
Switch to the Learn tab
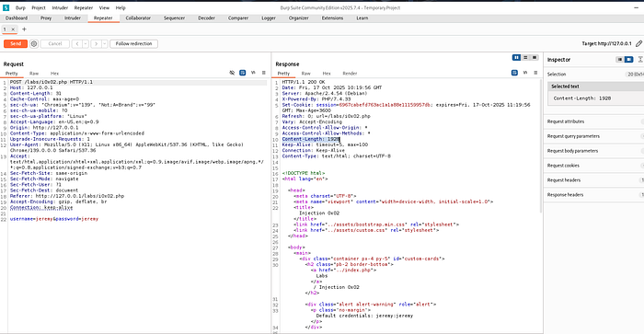(362, 18)
